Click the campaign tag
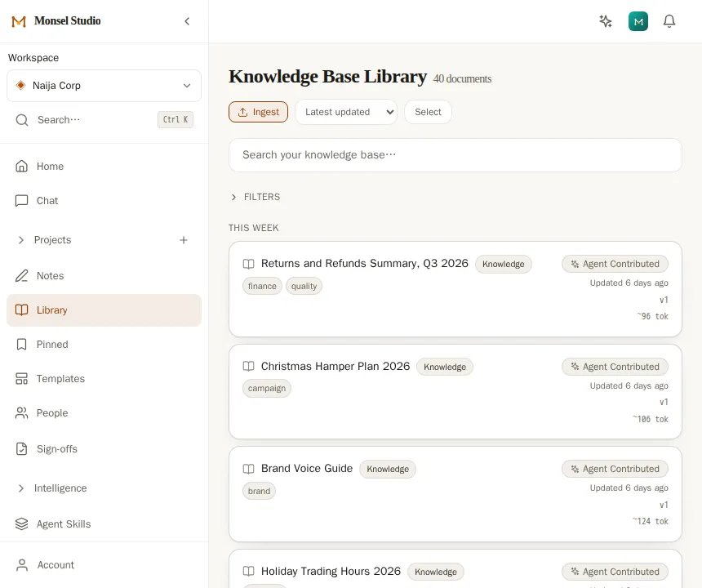 [267, 388]
